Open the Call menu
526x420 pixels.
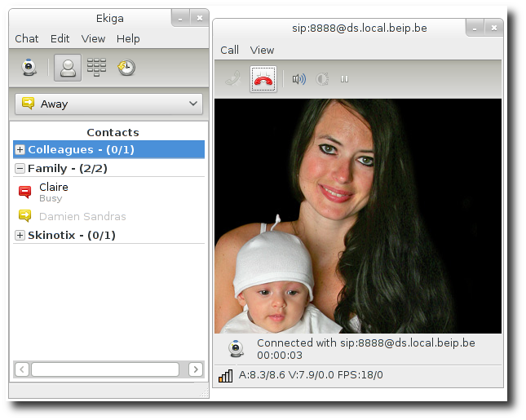coord(229,50)
